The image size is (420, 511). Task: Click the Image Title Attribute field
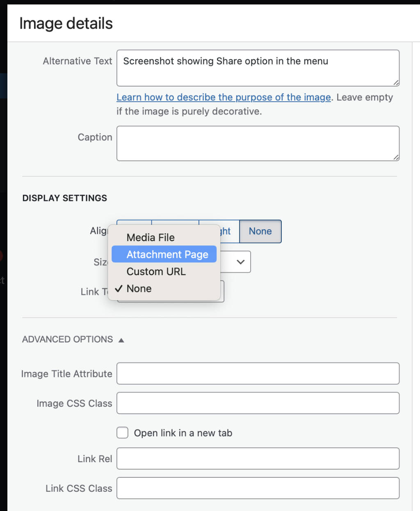(258, 374)
